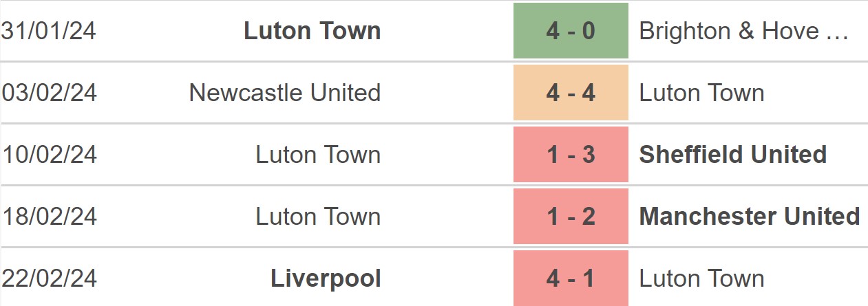Screen dimensions: 868x306
Task: Open Luton Town home team, 18/02/24 row
Action: (318, 217)
